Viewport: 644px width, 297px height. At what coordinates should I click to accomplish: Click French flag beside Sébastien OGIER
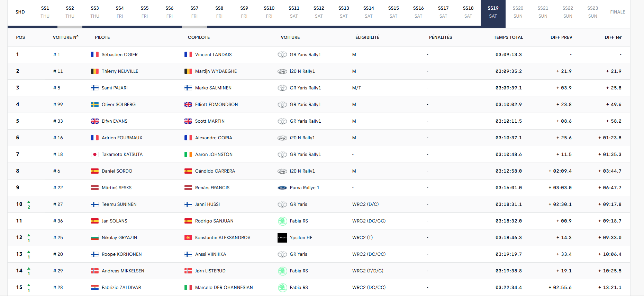pos(95,54)
